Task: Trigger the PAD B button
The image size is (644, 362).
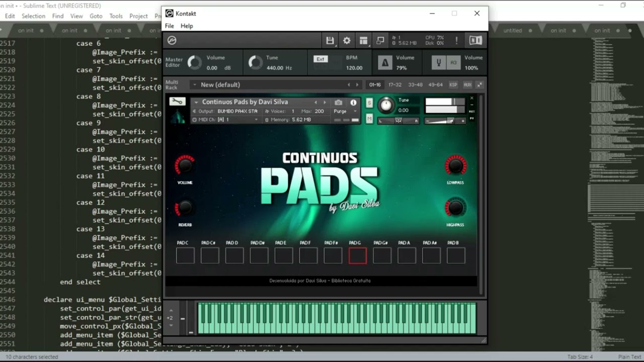Action: [x=456, y=255]
